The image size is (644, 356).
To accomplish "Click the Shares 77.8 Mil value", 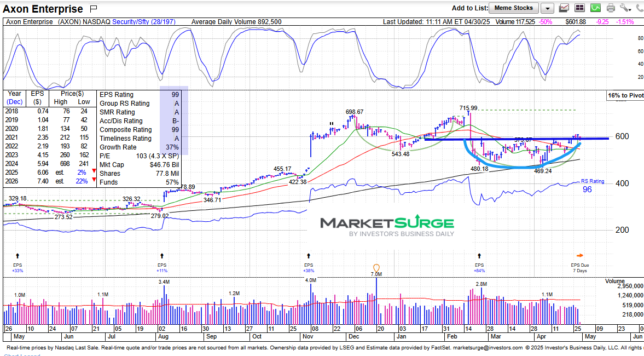I will 166,174.
